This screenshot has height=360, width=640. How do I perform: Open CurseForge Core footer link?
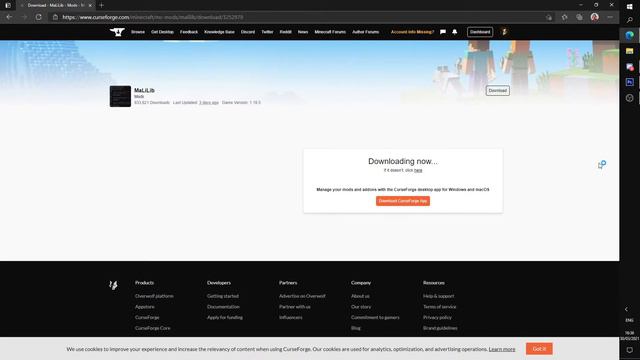tap(153, 328)
